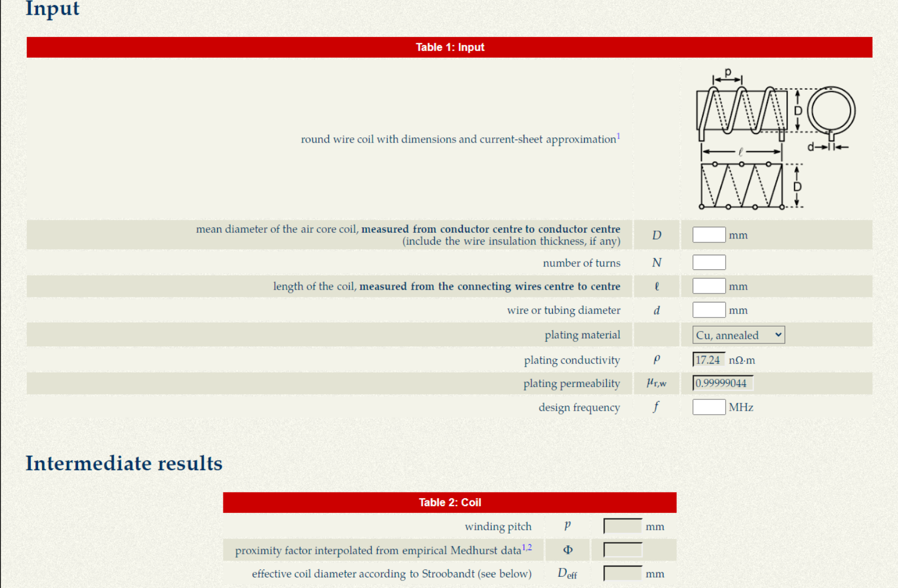Click the wire or tubing diameter field

708,310
